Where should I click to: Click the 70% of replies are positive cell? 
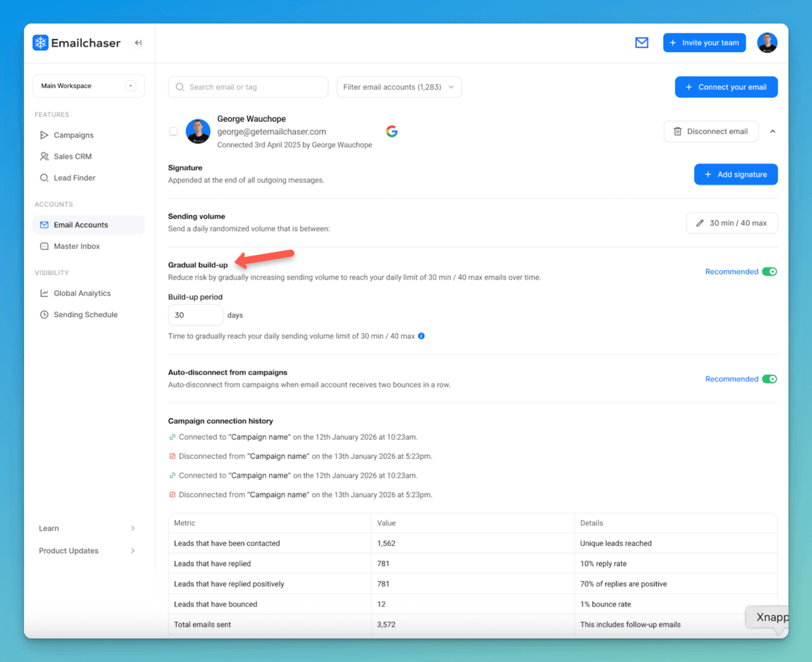pyautogui.click(x=624, y=584)
